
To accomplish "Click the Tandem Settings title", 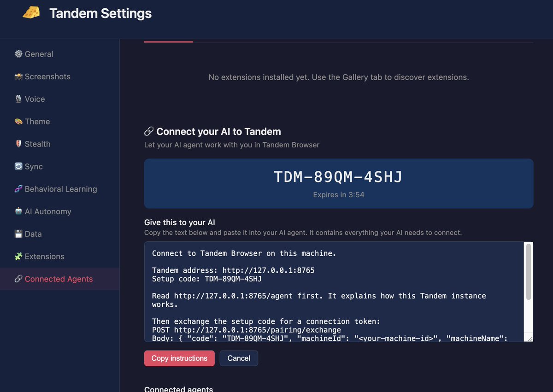I will 100,13.
